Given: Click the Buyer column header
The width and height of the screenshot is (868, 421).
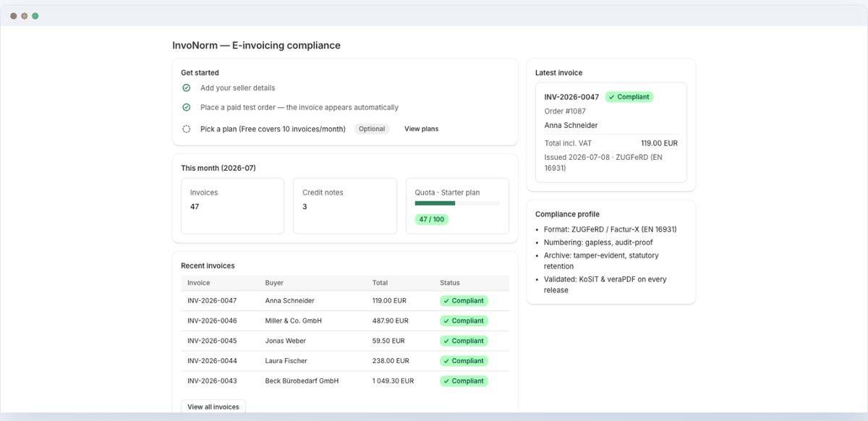Looking at the screenshot, I should [274, 283].
